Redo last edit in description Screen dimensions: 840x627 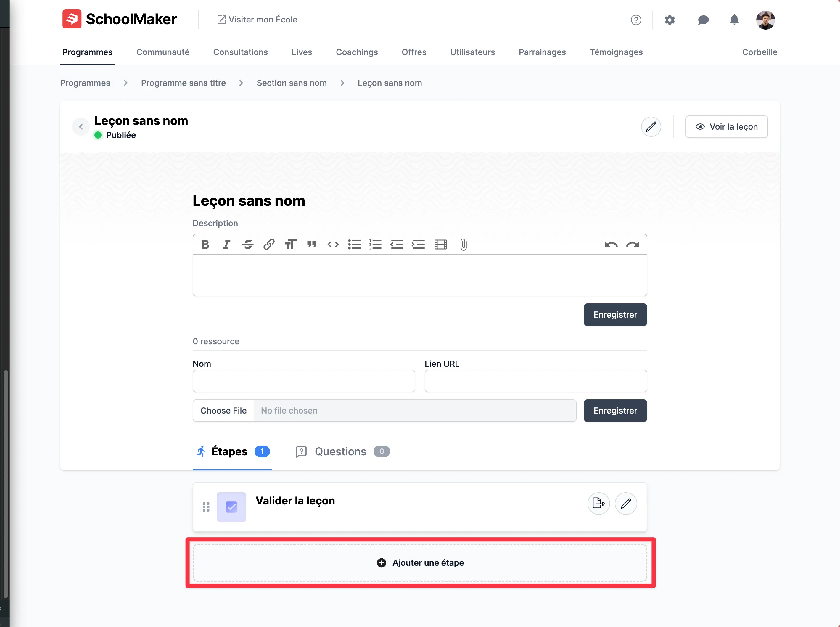coord(633,245)
